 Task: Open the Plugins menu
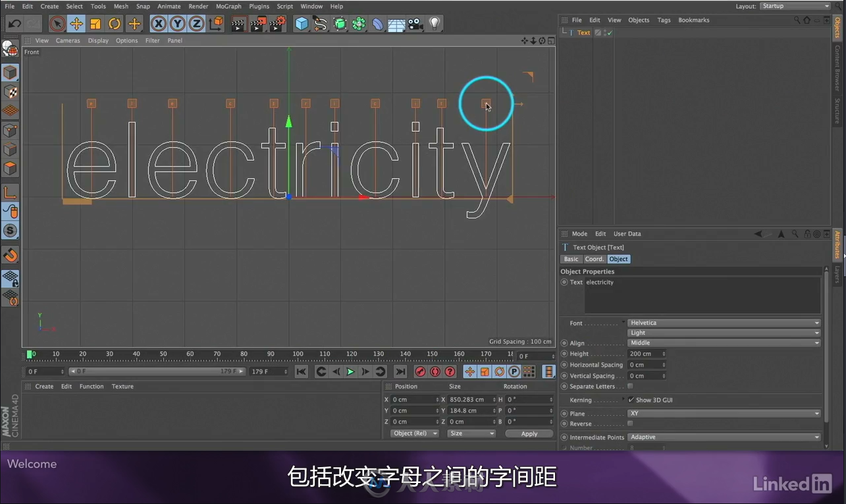[259, 6]
